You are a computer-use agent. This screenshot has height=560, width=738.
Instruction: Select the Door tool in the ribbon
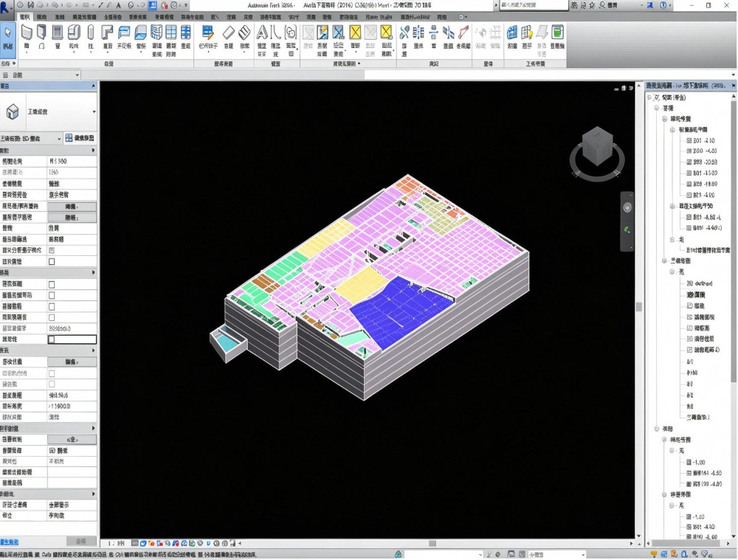tap(42, 37)
